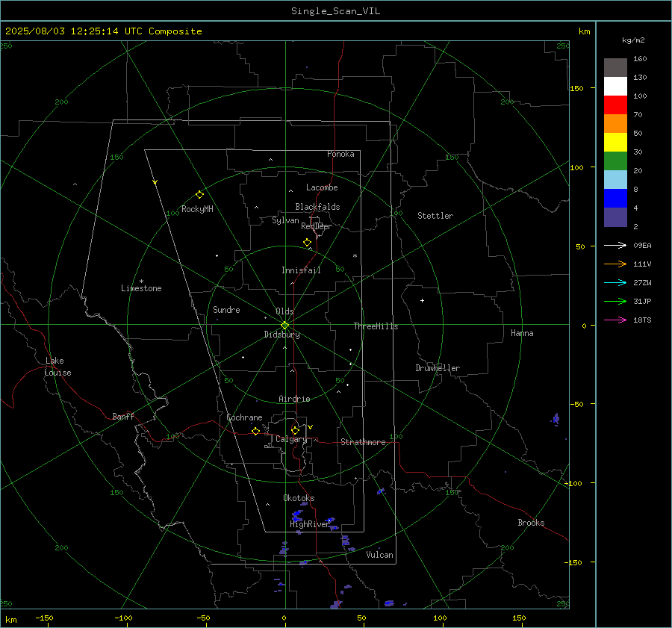Click the yellow diamond marker at Calgary
The height and width of the screenshot is (628, 672).
click(x=295, y=430)
